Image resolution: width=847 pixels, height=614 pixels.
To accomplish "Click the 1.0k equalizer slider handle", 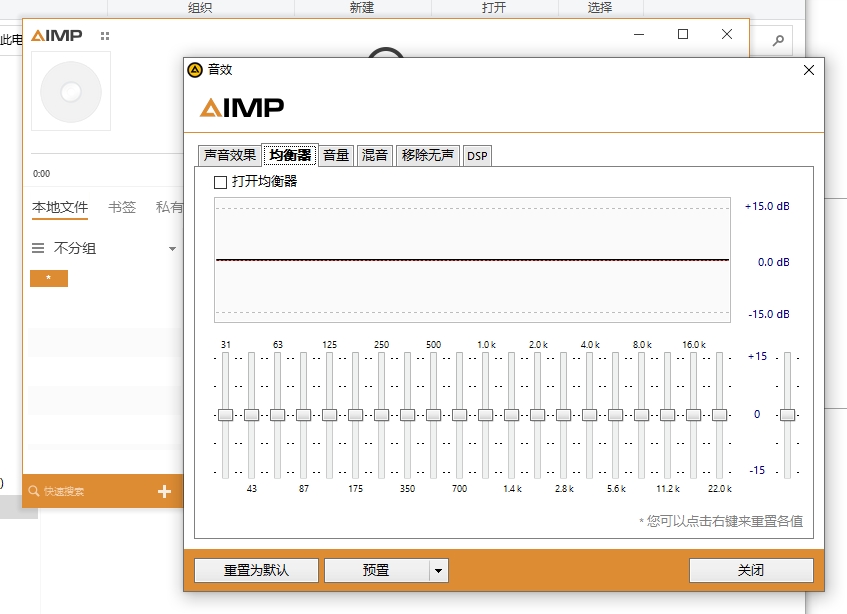I will click(x=485, y=415).
